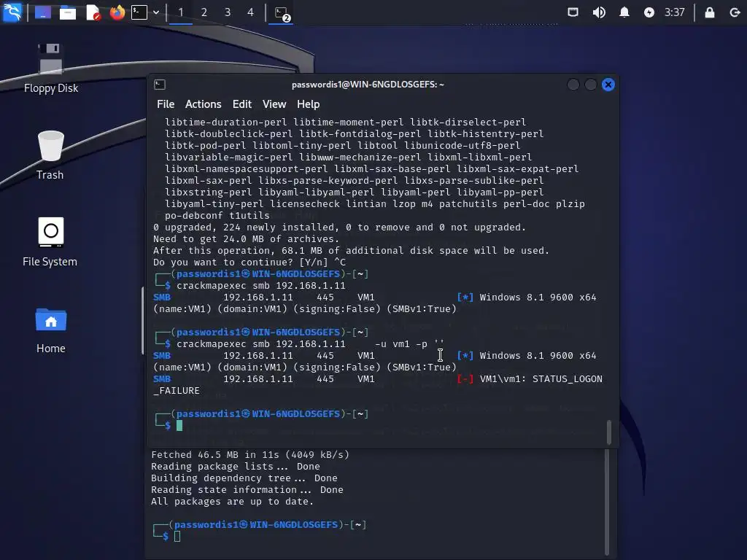This screenshot has width=747, height=560.
Task: Click 'All packages are up to date.' text
Action: tap(233, 502)
